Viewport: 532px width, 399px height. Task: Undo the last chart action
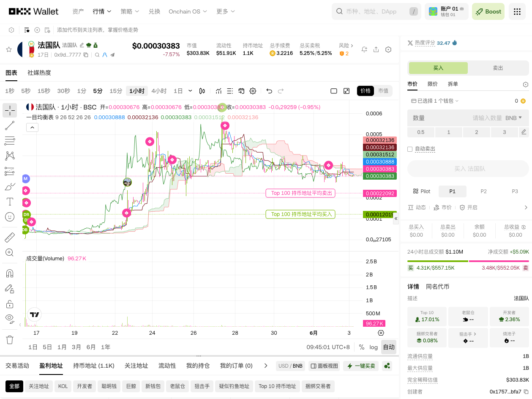(x=269, y=91)
